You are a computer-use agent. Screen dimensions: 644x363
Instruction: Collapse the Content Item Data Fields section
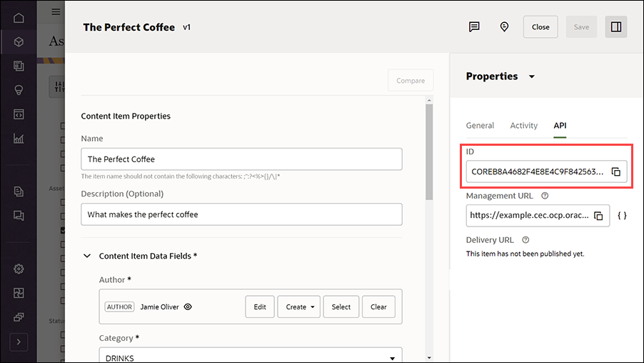87,256
